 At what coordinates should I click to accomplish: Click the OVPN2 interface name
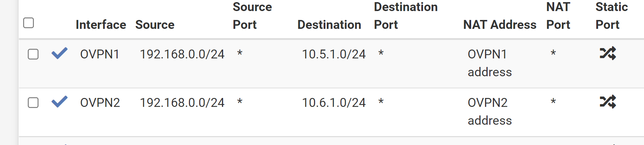pyautogui.click(x=100, y=103)
